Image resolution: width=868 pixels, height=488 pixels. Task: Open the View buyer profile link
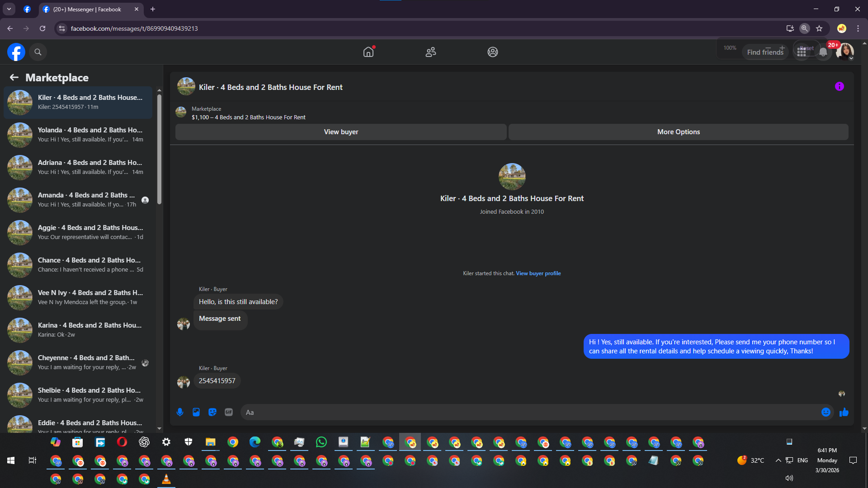[x=538, y=273]
